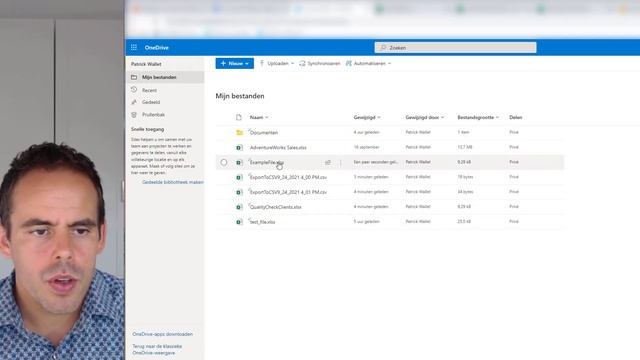Image resolution: width=640 pixels, height=360 pixels.
Task: Click the Automatiseren flow icon
Action: [x=349, y=63]
